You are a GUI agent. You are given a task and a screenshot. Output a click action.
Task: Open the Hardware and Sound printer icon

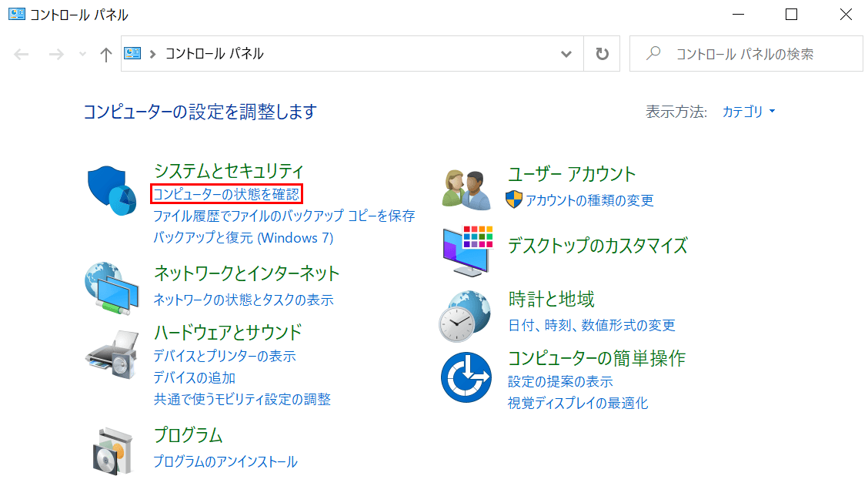tap(112, 355)
